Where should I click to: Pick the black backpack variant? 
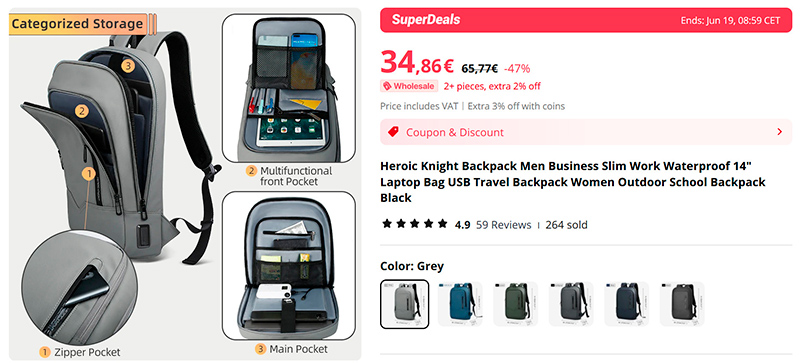pos(682,304)
